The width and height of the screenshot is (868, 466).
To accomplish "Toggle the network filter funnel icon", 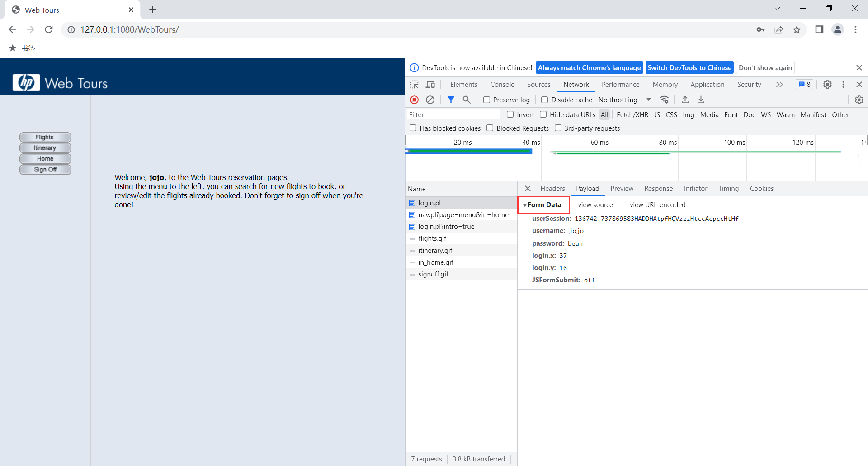I will pyautogui.click(x=451, y=100).
